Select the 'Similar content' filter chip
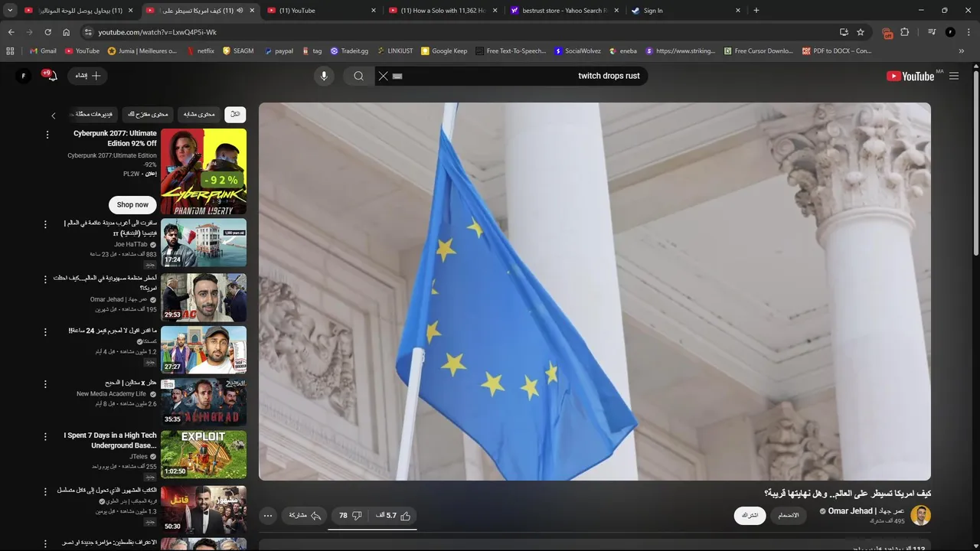The height and width of the screenshot is (551, 980). click(199, 114)
